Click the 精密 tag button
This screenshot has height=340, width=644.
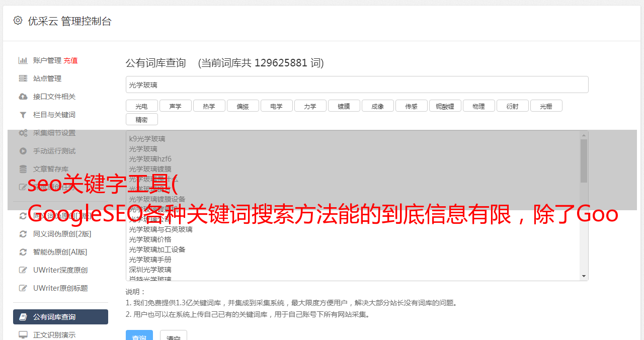click(142, 120)
